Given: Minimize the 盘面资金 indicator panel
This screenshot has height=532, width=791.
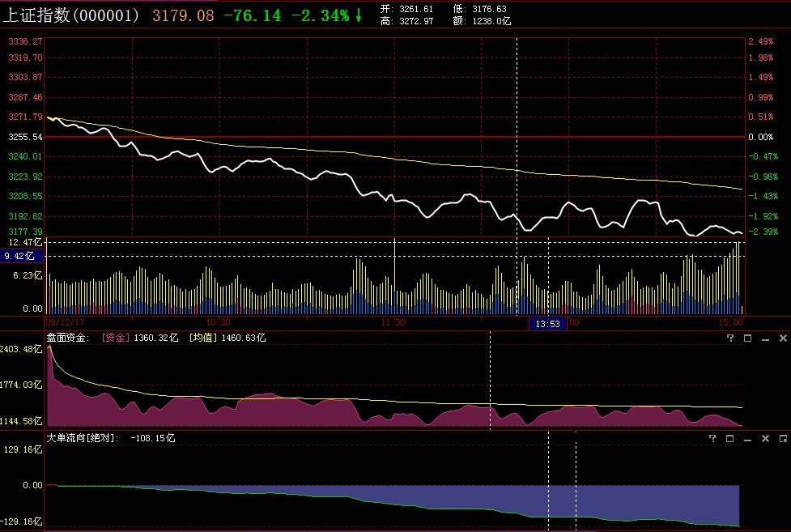Looking at the screenshot, I should click(x=765, y=338).
